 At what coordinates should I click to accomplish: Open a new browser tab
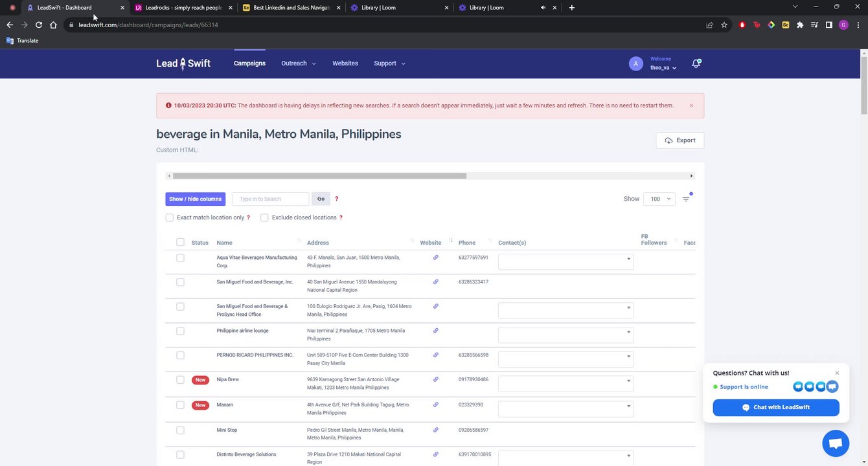[571, 8]
